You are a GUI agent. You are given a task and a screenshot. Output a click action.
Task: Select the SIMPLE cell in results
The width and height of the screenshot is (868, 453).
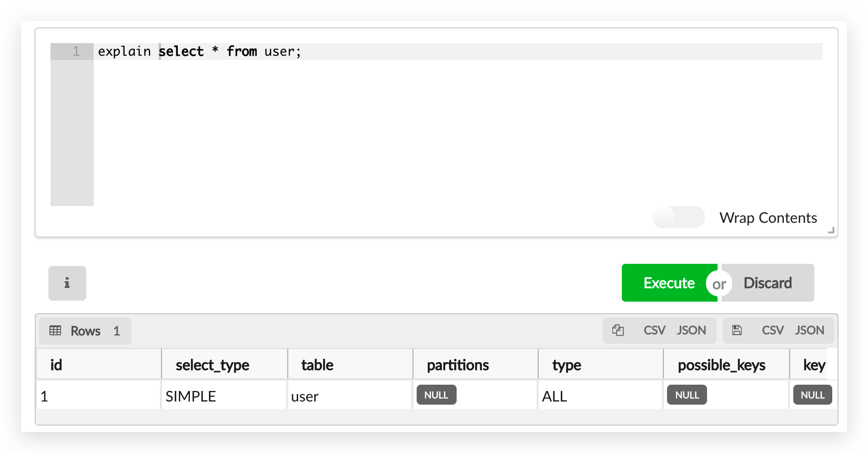(x=191, y=396)
